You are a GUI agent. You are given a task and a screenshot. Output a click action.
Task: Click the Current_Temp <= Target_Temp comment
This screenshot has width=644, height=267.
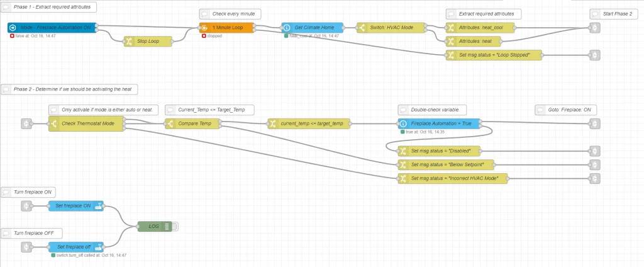click(x=209, y=110)
